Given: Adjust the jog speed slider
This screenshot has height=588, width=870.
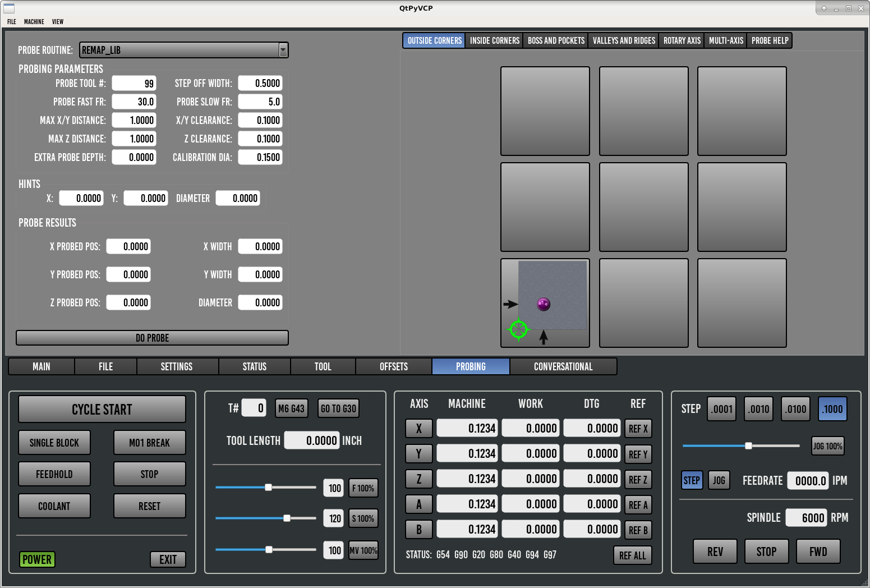Looking at the screenshot, I should pyautogui.click(x=741, y=445).
